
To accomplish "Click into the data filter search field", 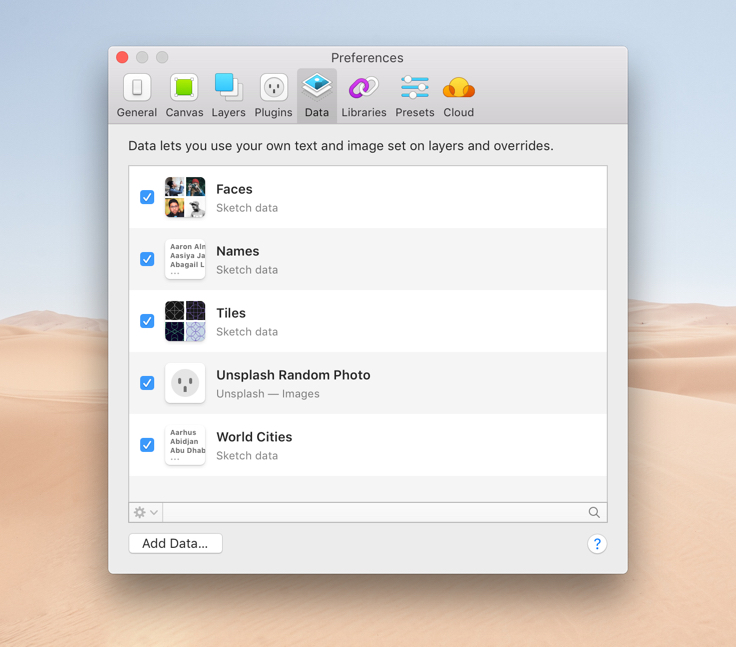I will tap(375, 512).
